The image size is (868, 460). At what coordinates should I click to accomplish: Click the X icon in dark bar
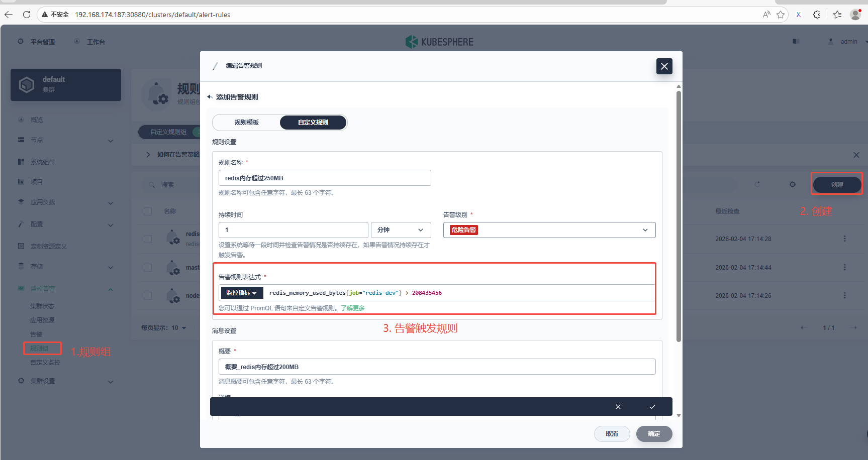(618, 407)
